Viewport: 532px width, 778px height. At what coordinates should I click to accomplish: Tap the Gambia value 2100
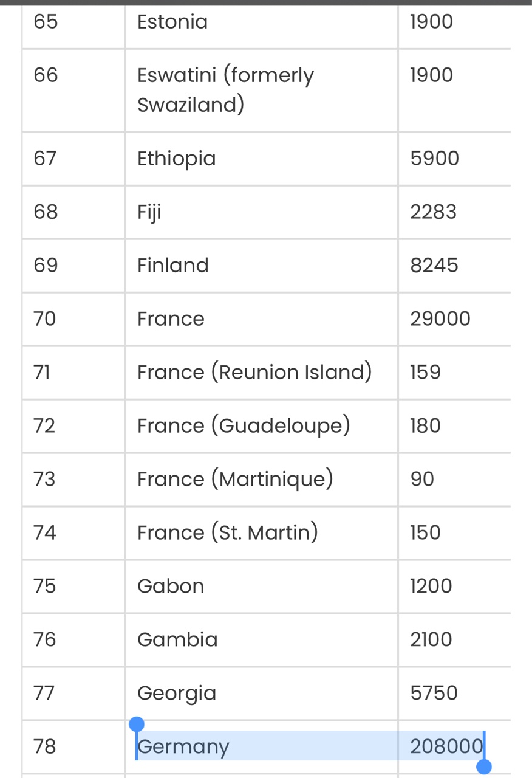[x=431, y=639]
